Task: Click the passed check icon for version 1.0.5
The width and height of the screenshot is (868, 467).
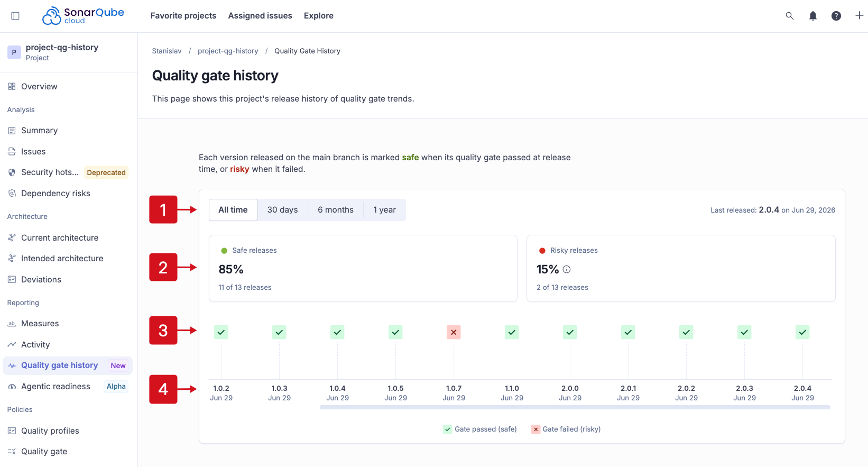Action: tap(395, 332)
